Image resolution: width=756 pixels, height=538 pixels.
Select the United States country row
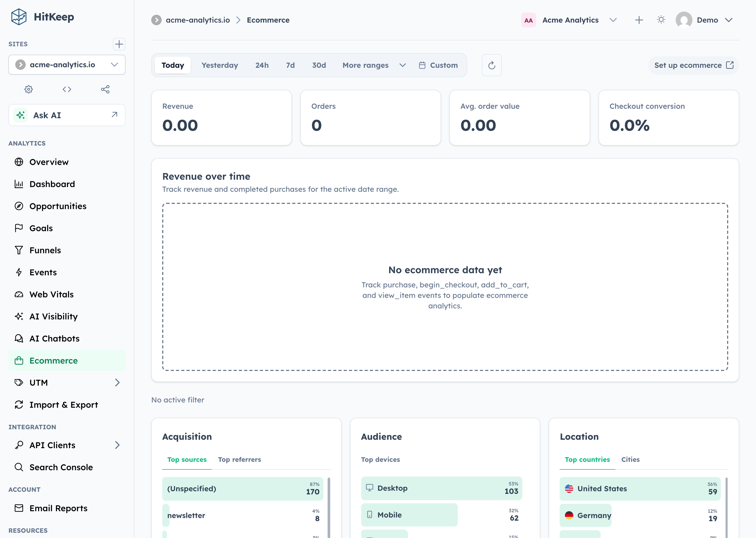coord(640,489)
